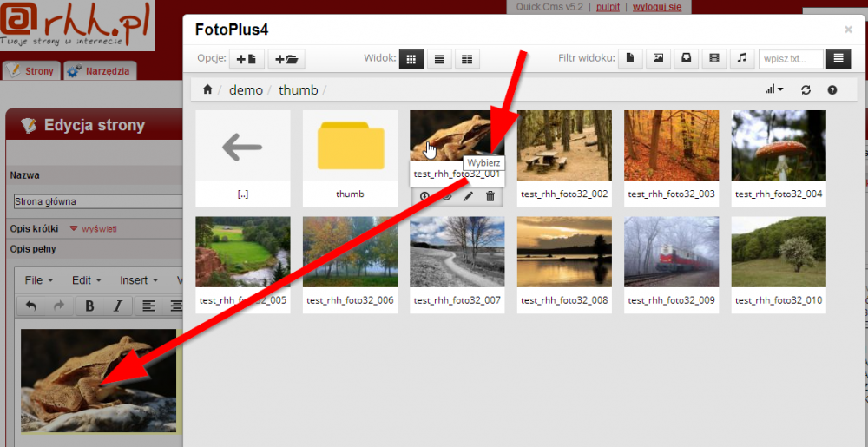Select autumn forest thumbnail test_rhh_foto32_003
Viewport: 868px width, 447px height.
pyautogui.click(x=672, y=146)
